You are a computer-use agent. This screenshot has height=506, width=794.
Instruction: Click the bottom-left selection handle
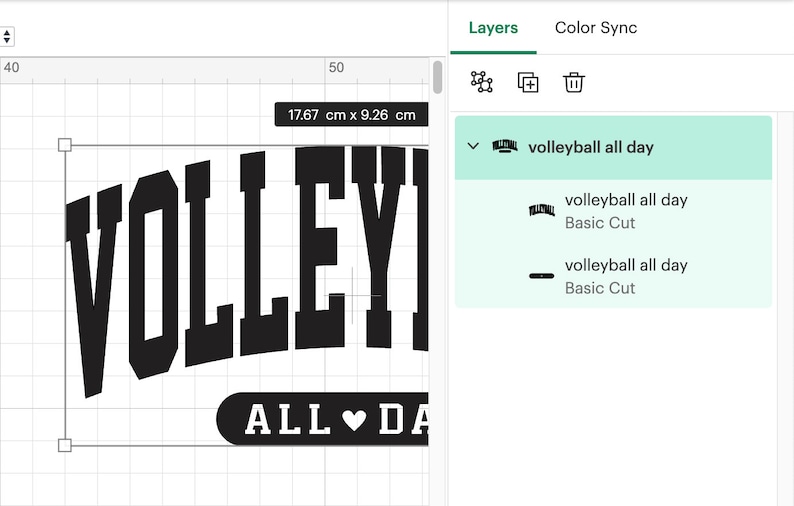(65, 445)
